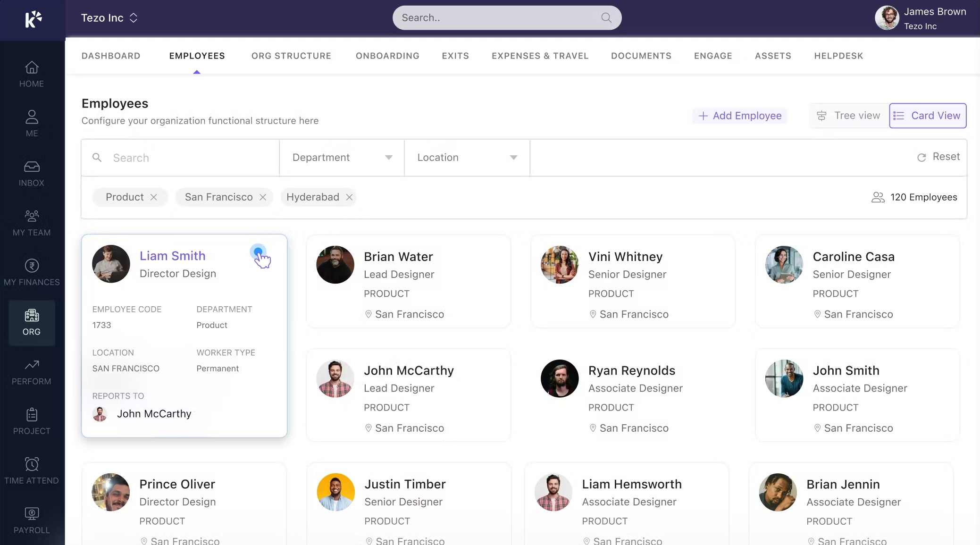Open Perform chart icon in sidebar
The width and height of the screenshot is (980, 545).
click(x=32, y=365)
